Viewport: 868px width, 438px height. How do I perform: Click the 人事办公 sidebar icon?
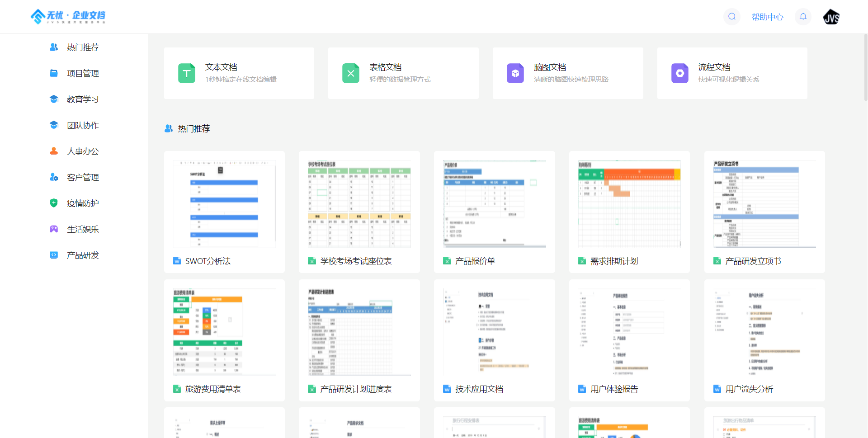pyautogui.click(x=54, y=151)
